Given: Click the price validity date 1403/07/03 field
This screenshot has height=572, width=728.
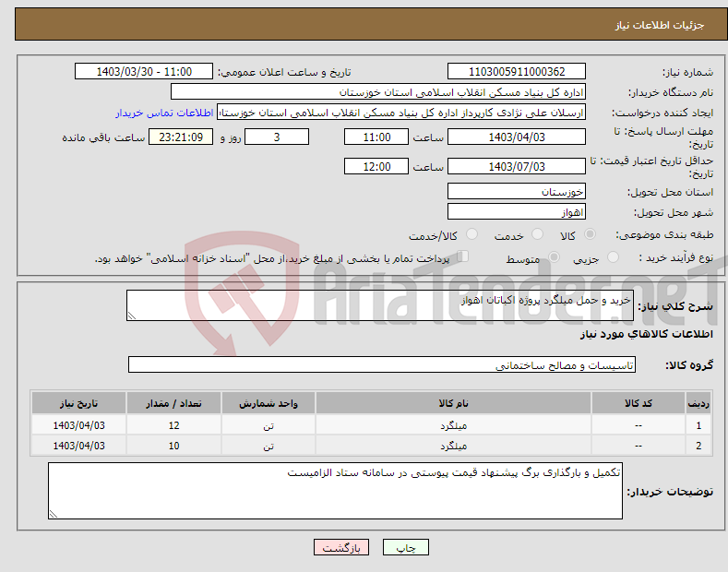Looking at the screenshot, I should [x=517, y=166].
